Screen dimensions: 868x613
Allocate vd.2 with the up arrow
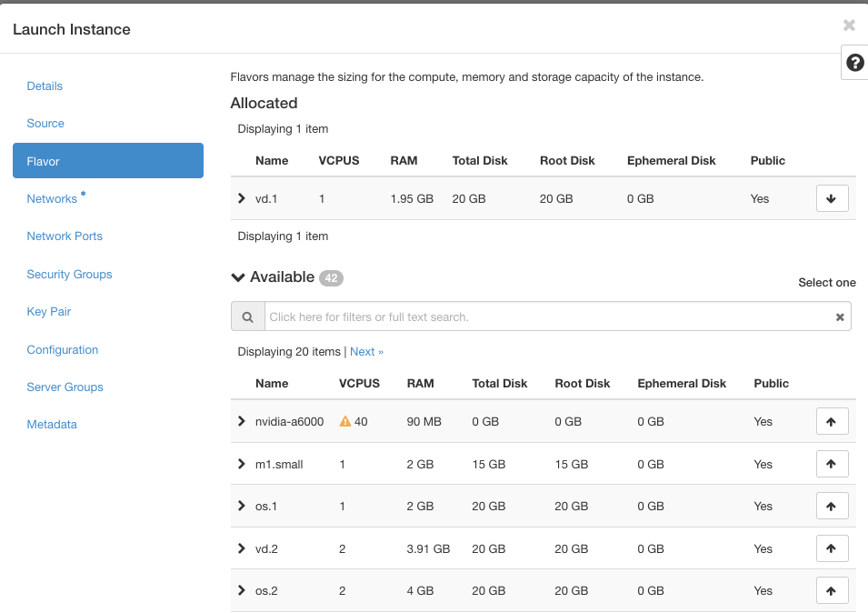tap(832, 548)
